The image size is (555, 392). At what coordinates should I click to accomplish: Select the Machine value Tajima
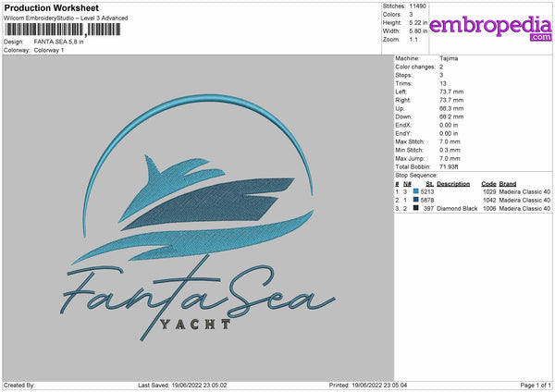tap(449, 58)
